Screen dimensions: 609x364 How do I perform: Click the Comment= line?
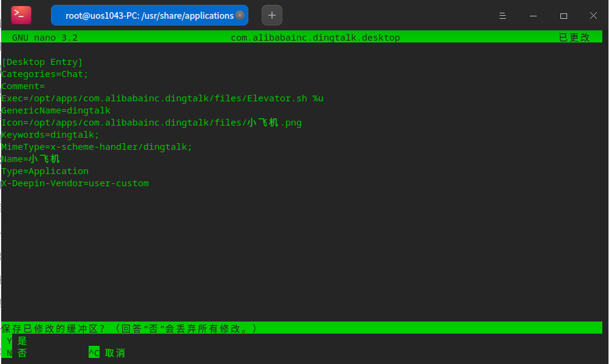[x=23, y=86]
